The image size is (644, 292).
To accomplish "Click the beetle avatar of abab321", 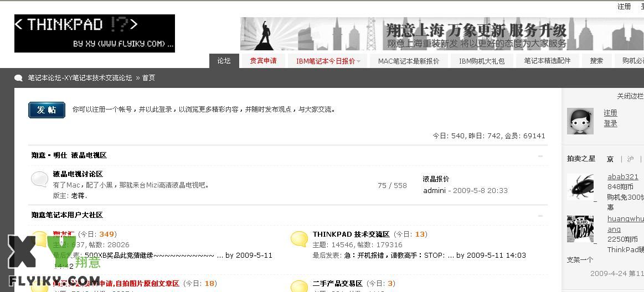I will (580, 187).
